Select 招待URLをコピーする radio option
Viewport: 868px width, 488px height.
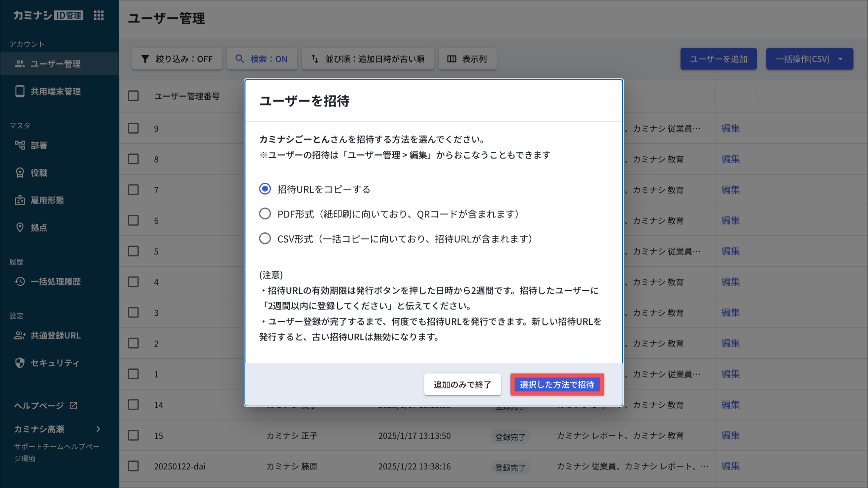pyautogui.click(x=265, y=189)
